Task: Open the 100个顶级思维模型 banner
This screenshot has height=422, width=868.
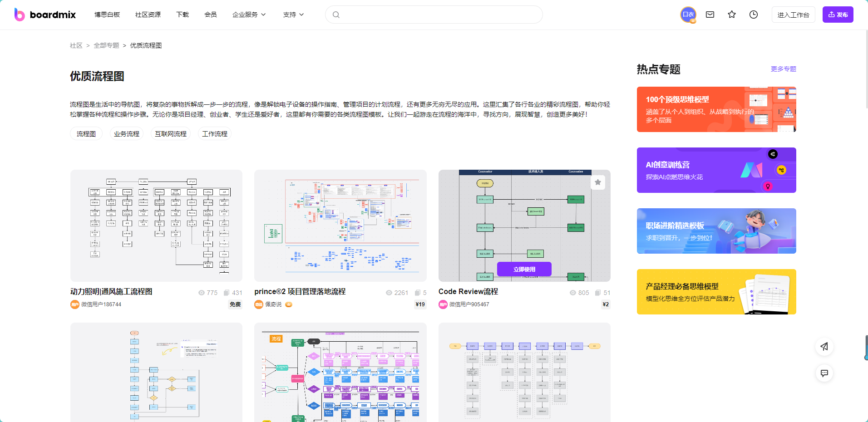Action: tap(716, 109)
